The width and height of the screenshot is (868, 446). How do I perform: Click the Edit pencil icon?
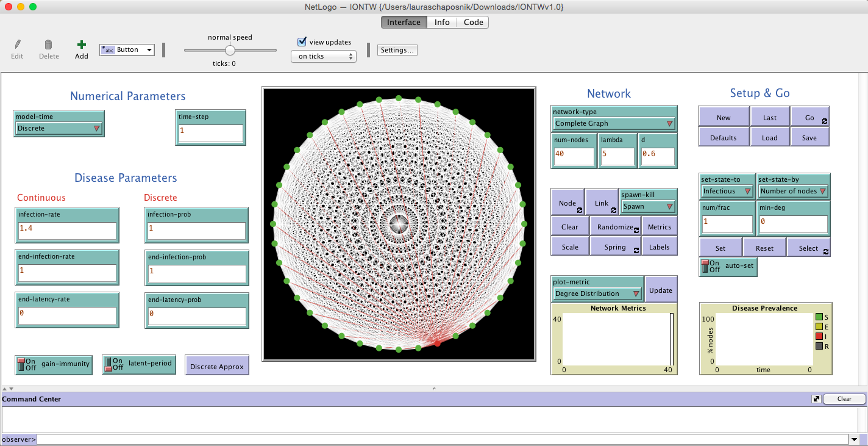(x=17, y=45)
